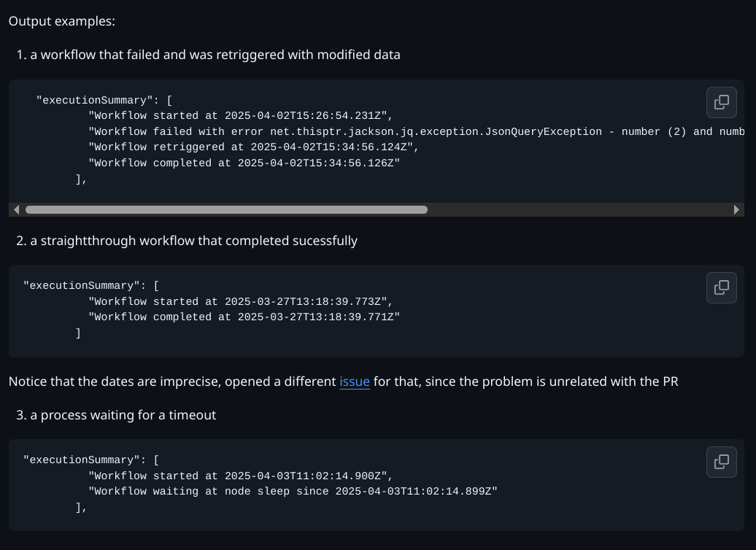Click "Workflow waiting at node sleep" code line

click(292, 492)
